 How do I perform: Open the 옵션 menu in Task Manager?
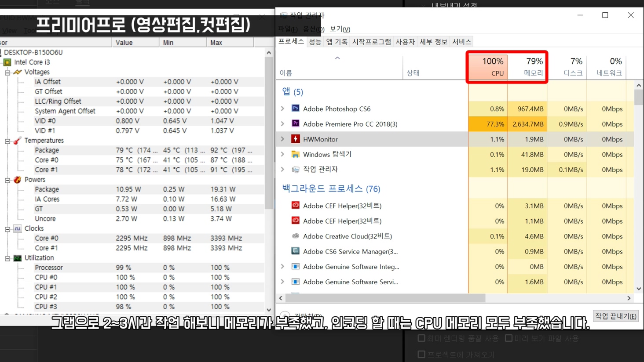pyautogui.click(x=314, y=29)
